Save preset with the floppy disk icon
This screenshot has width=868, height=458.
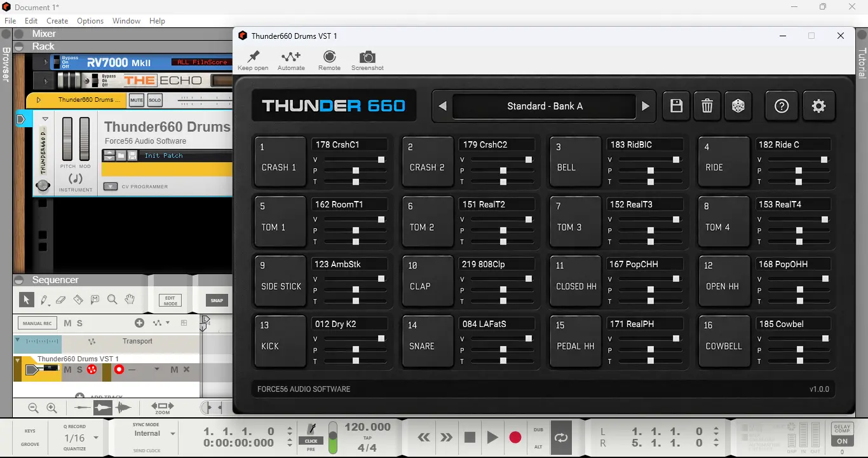tap(676, 106)
